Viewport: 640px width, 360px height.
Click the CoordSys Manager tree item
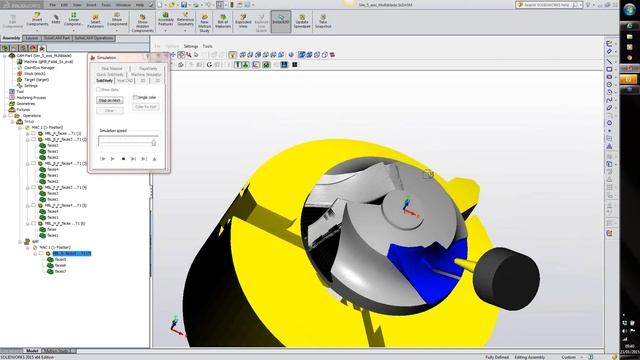(x=39, y=68)
